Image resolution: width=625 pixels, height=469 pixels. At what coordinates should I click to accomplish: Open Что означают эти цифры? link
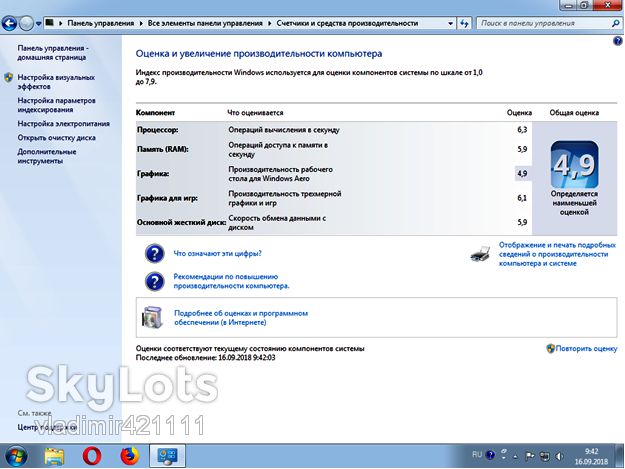point(217,253)
